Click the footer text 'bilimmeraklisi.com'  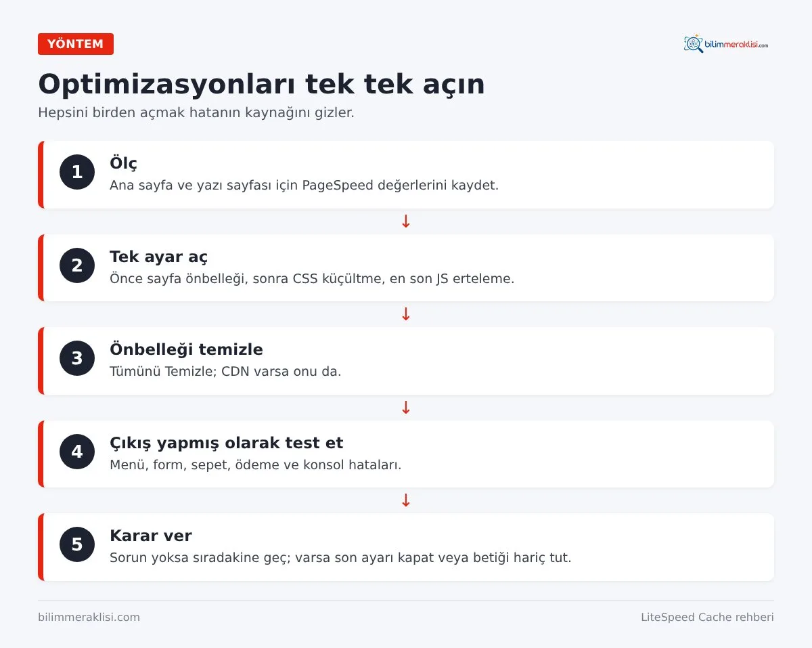tap(89, 617)
